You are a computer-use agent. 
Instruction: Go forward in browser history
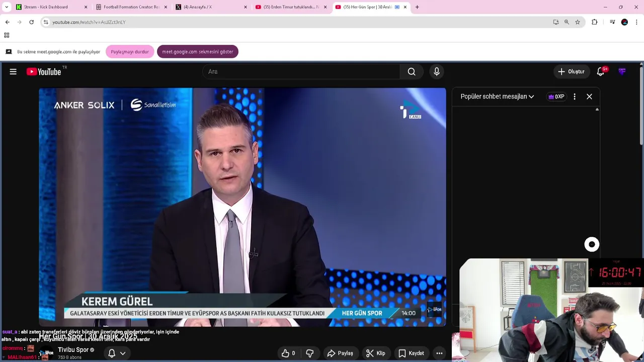point(19,22)
